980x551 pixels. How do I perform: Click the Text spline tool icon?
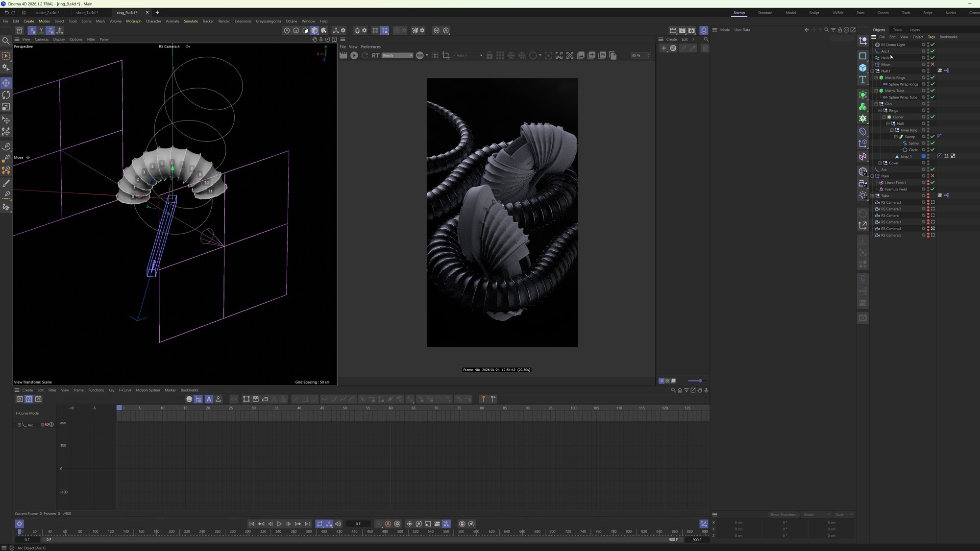tap(863, 80)
